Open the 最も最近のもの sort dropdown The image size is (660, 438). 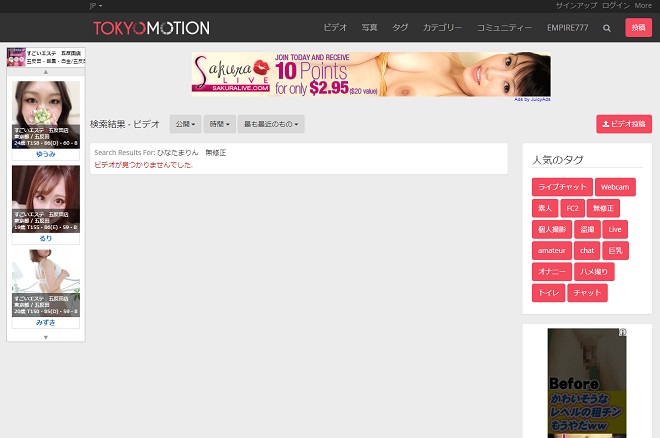pos(271,124)
